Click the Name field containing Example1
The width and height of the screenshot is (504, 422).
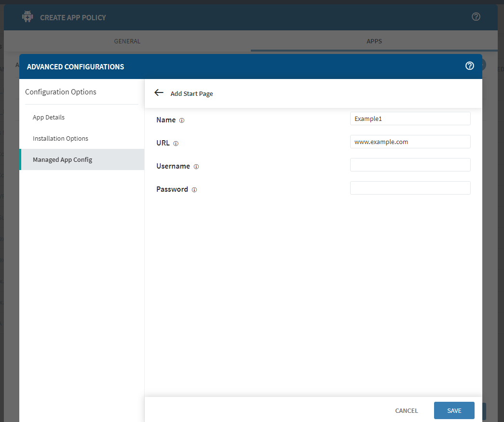click(410, 119)
